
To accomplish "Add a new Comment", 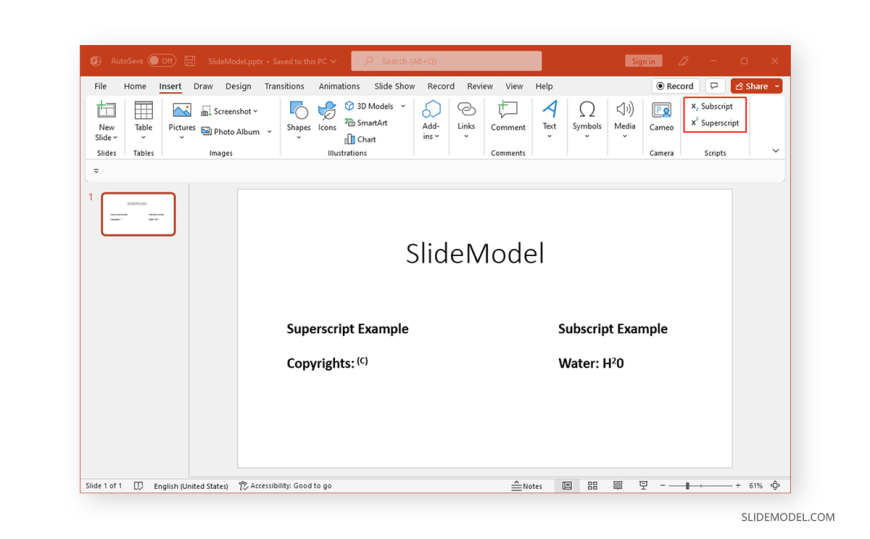I will coord(508,116).
